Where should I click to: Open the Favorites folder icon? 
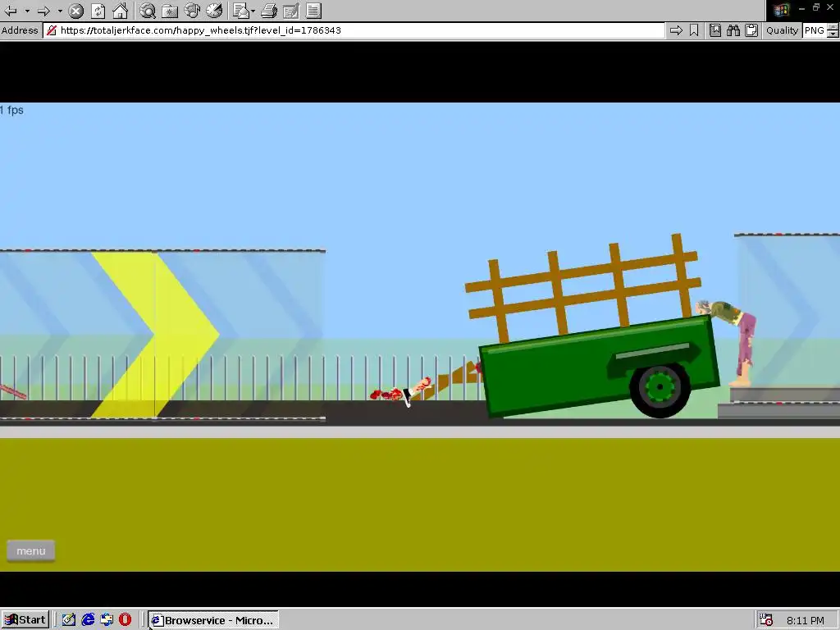point(170,11)
